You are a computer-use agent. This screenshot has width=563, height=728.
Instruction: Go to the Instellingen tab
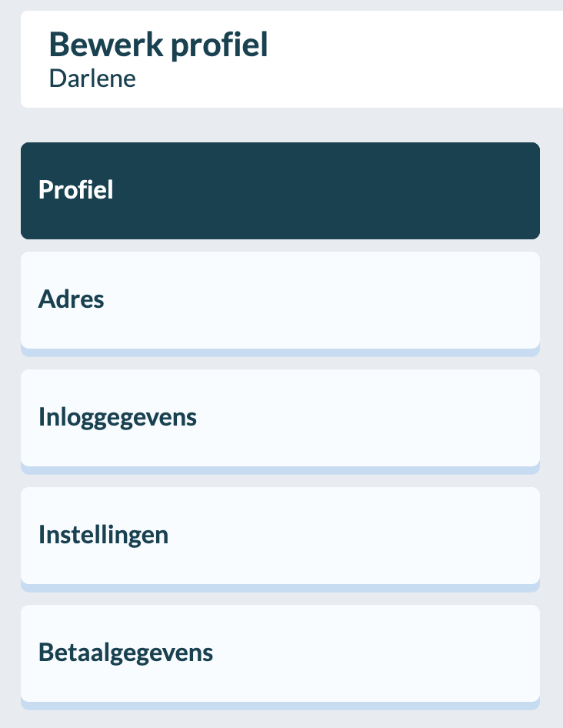point(280,536)
